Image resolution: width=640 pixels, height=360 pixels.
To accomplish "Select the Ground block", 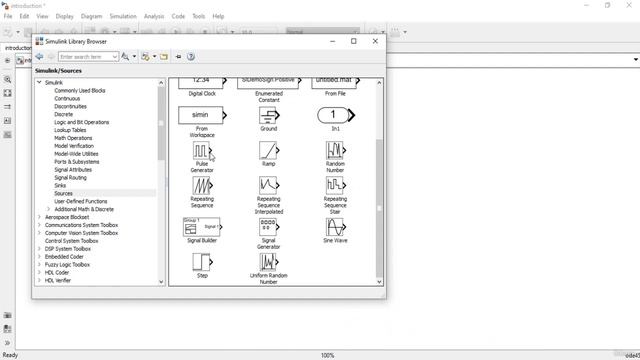I will (269, 116).
